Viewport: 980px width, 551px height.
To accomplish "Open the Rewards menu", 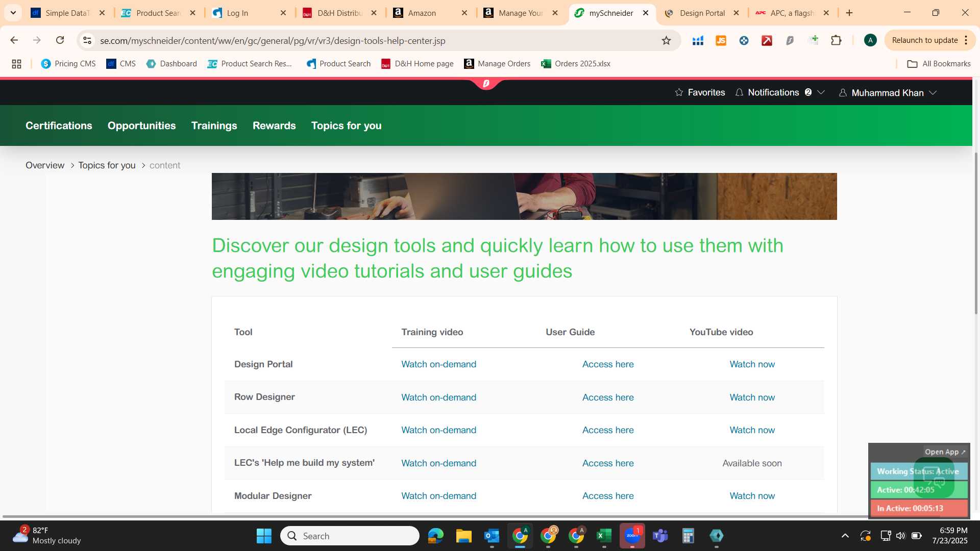I will (274, 126).
